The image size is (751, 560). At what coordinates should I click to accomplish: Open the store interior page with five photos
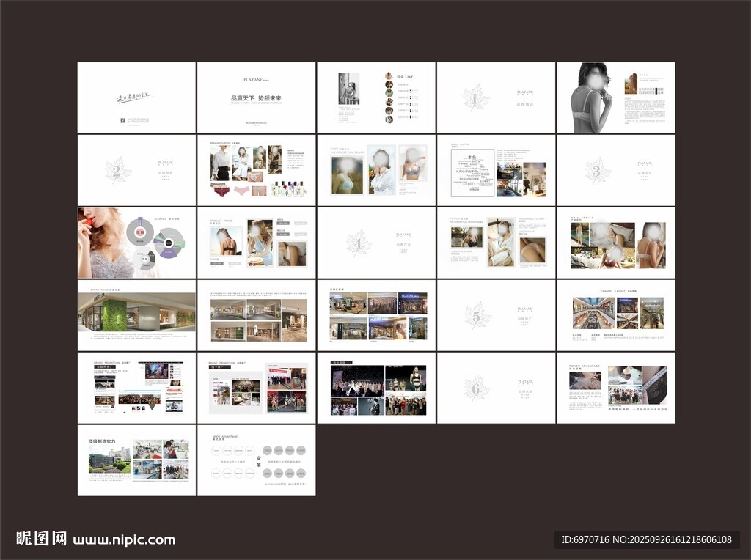256,315
